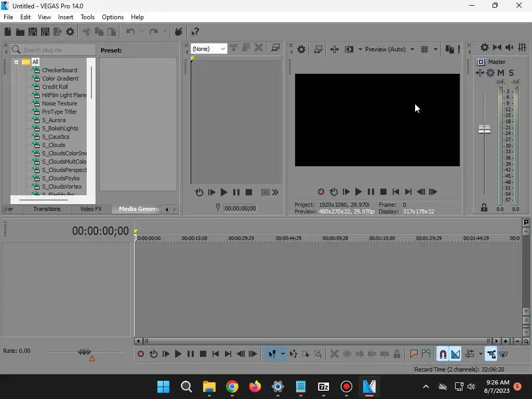Open Auto Ripple mode dropdown arrow
Viewport: 532px width, 399px height.
pyautogui.click(x=481, y=354)
